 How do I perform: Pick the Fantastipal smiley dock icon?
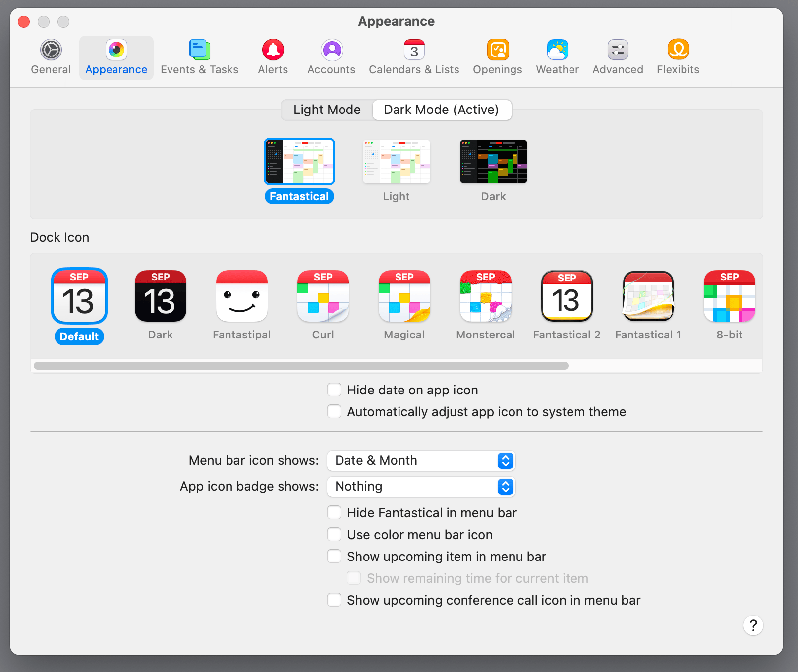coord(242,296)
